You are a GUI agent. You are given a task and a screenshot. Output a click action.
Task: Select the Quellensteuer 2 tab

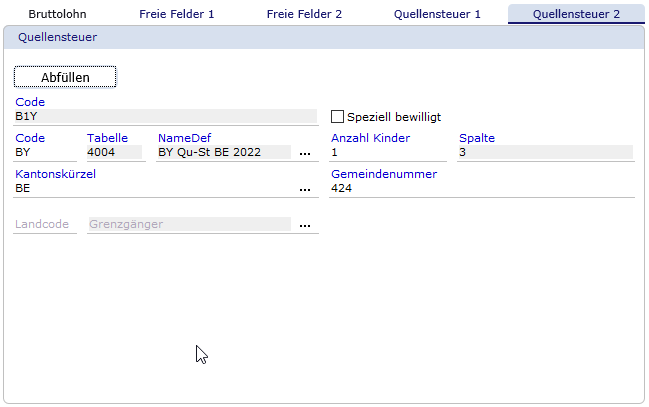pos(576,15)
